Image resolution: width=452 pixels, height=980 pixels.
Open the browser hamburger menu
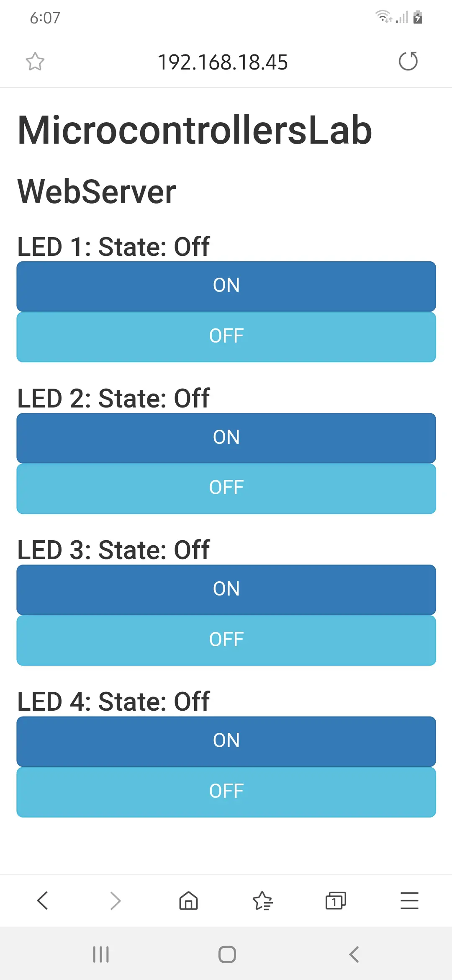point(409,900)
